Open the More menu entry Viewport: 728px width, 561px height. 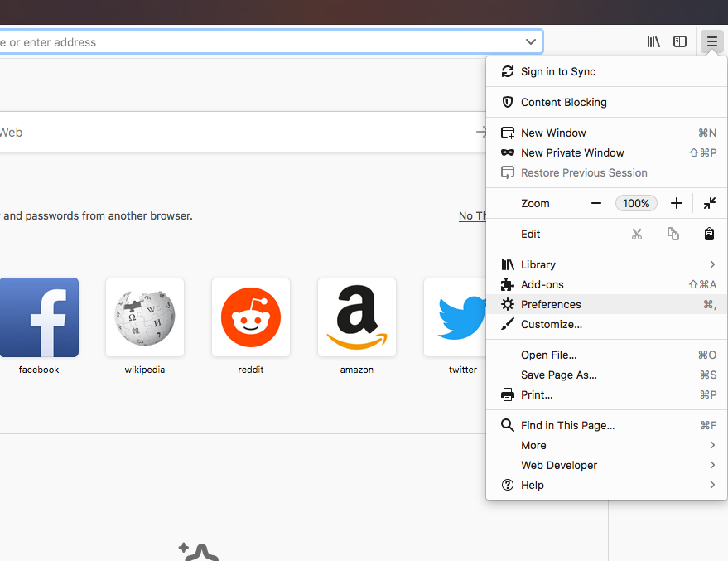pos(606,445)
